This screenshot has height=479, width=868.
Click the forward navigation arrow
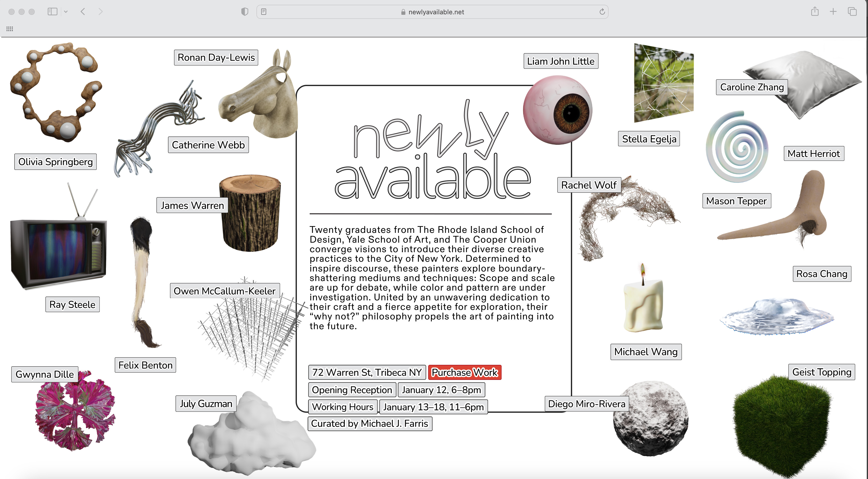[100, 12]
